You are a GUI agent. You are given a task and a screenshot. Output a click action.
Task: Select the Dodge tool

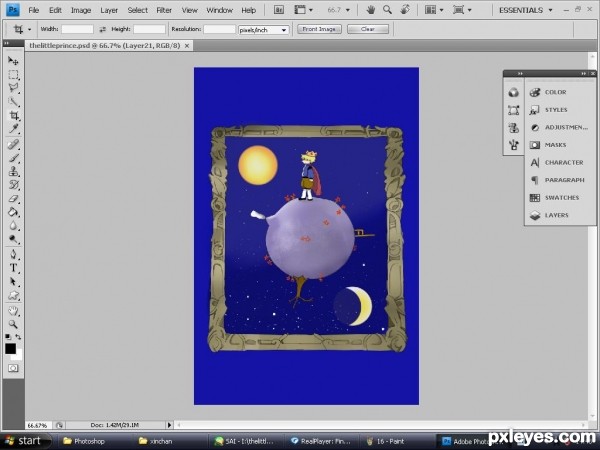(13, 240)
